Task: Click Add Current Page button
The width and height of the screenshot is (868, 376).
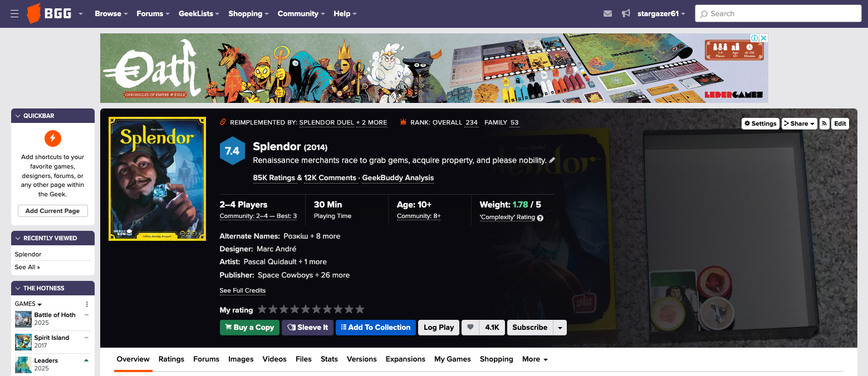Action: pos(53,211)
